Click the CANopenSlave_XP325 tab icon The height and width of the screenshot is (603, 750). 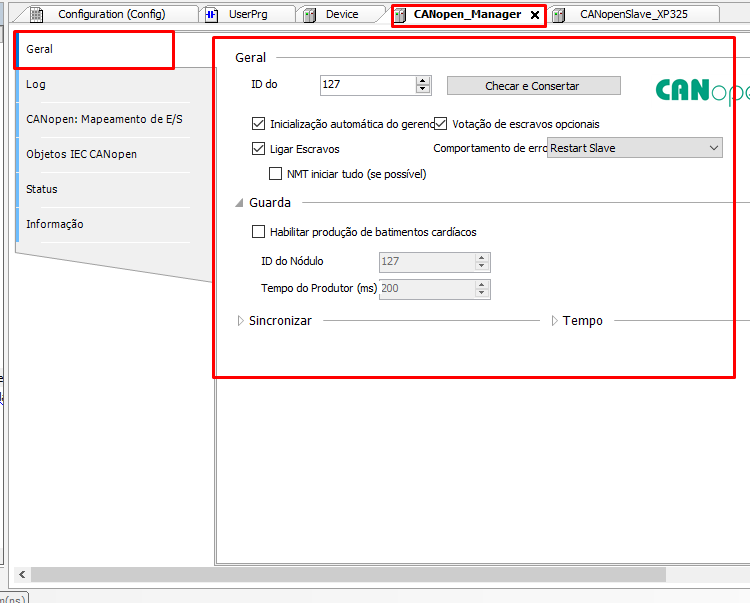[559, 15]
